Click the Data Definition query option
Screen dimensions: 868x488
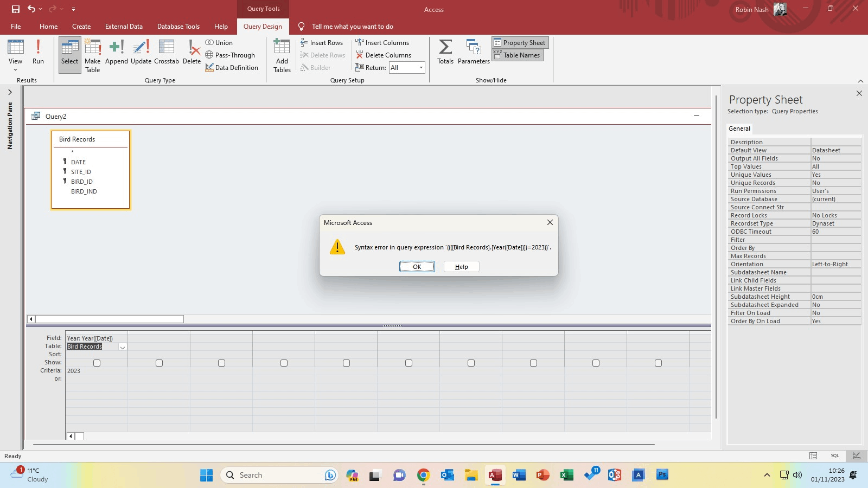pos(232,68)
